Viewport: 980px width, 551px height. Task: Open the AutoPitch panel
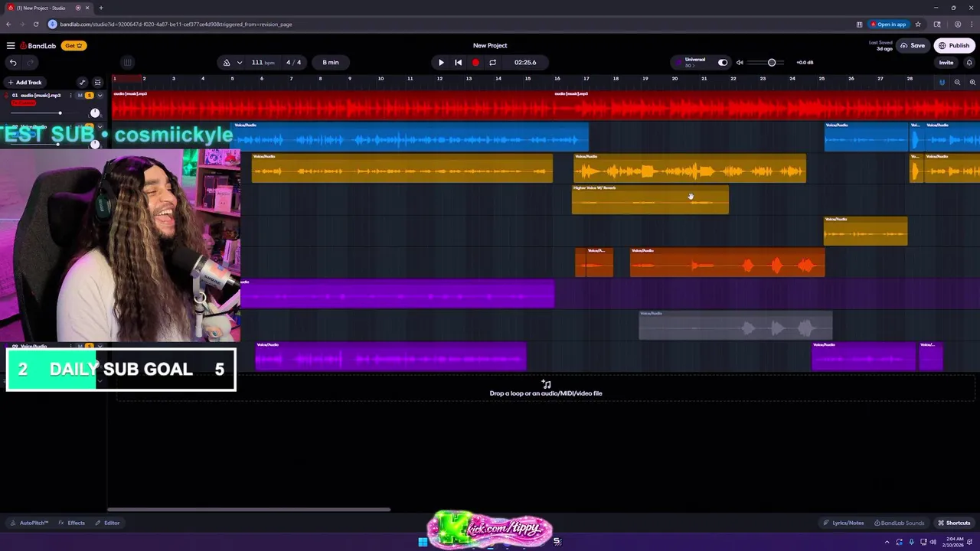(29, 523)
